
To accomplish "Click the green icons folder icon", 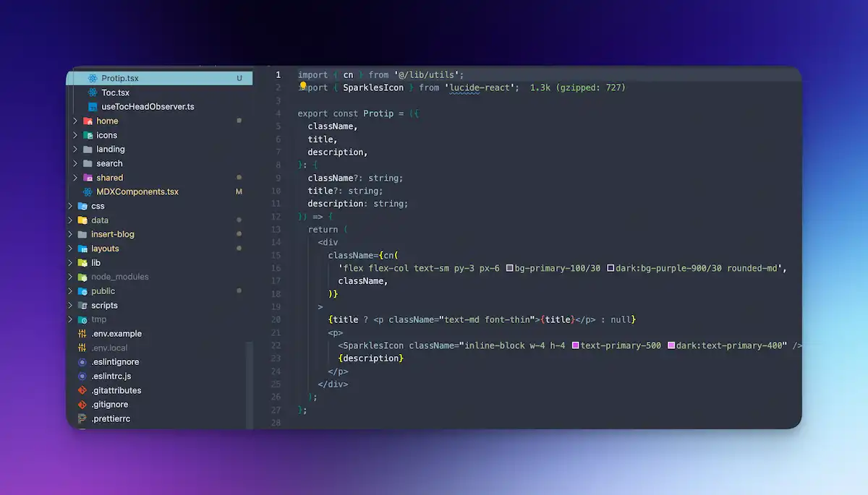I will click(x=88, y=134).
